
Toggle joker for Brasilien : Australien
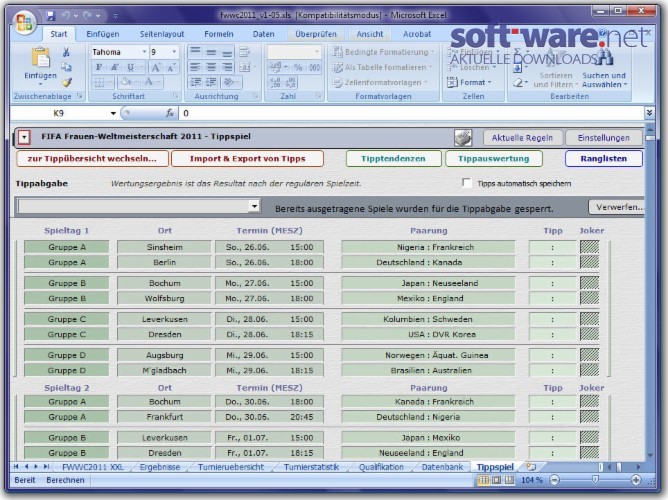tap(590, 370)
